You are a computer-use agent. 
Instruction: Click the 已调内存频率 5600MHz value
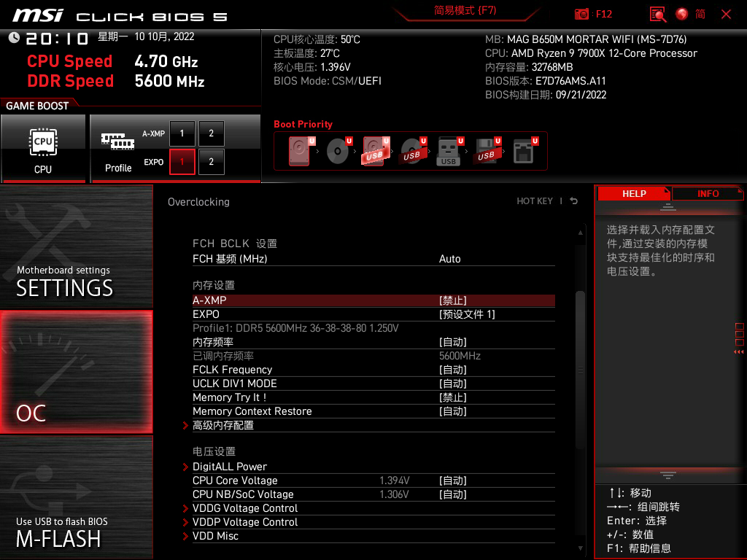coord(460,356)
